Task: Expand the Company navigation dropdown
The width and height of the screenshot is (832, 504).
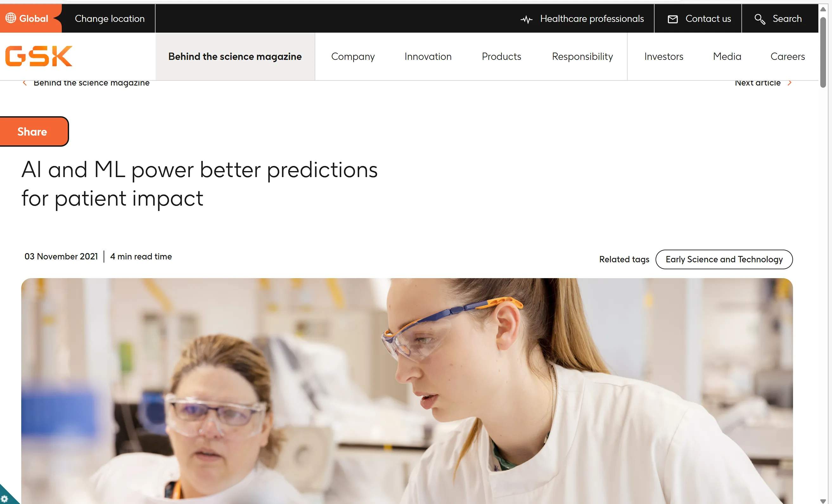Action: click(x=353, y=56)
